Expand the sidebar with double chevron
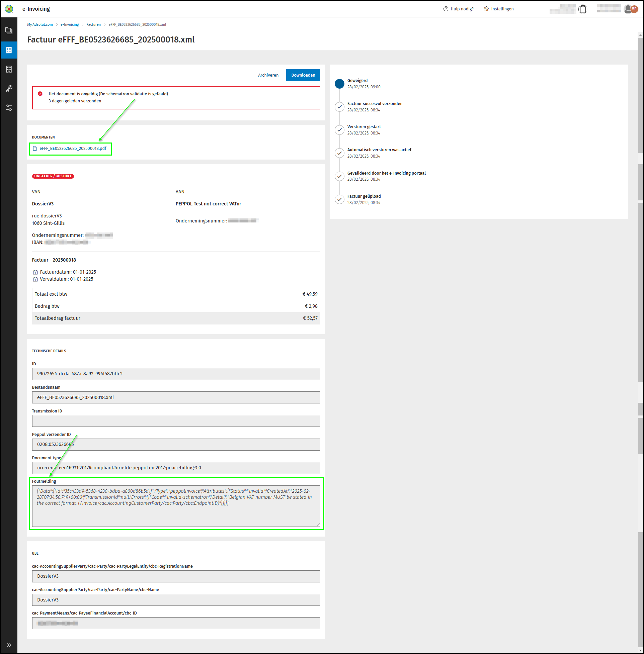This screenshot has width=644, height=654. tap(9, 645)
